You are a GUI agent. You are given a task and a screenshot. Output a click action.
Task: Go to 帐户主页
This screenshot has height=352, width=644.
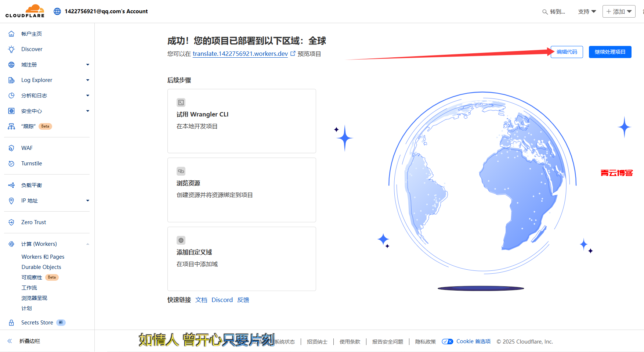click(32, 34)
